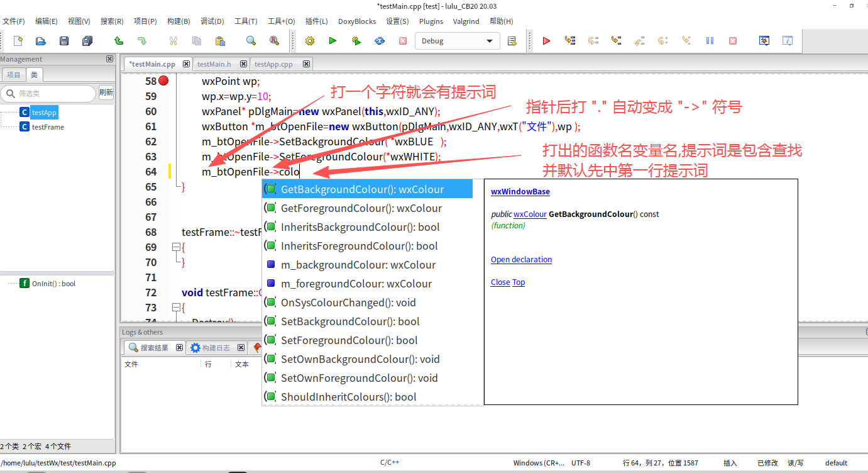868x473 pixels.
Task: Open the Valgrind menu
Action: coord(466,21)
